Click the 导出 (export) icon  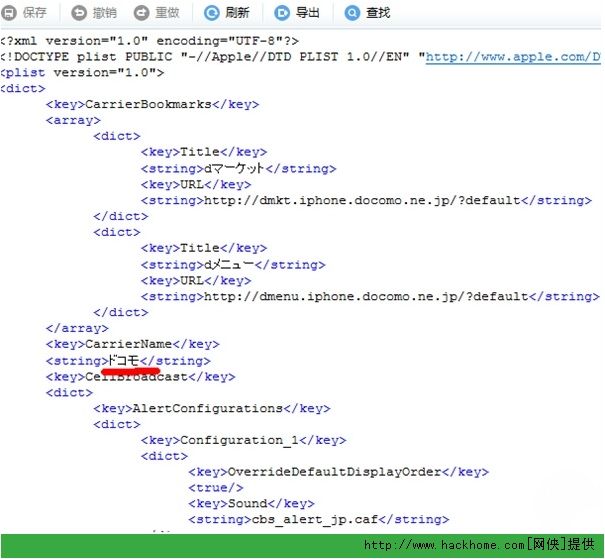click(x=282, y=13)
